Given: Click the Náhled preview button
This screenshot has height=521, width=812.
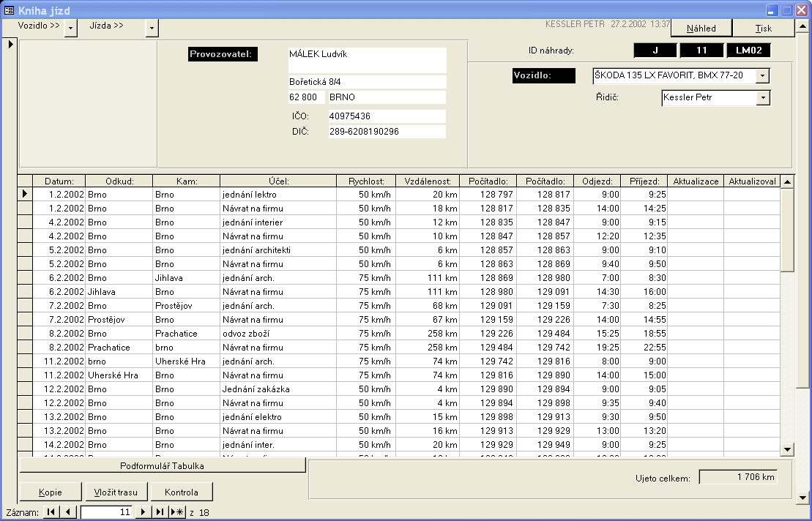Looking at the screenshot, I should click(701, 28).
